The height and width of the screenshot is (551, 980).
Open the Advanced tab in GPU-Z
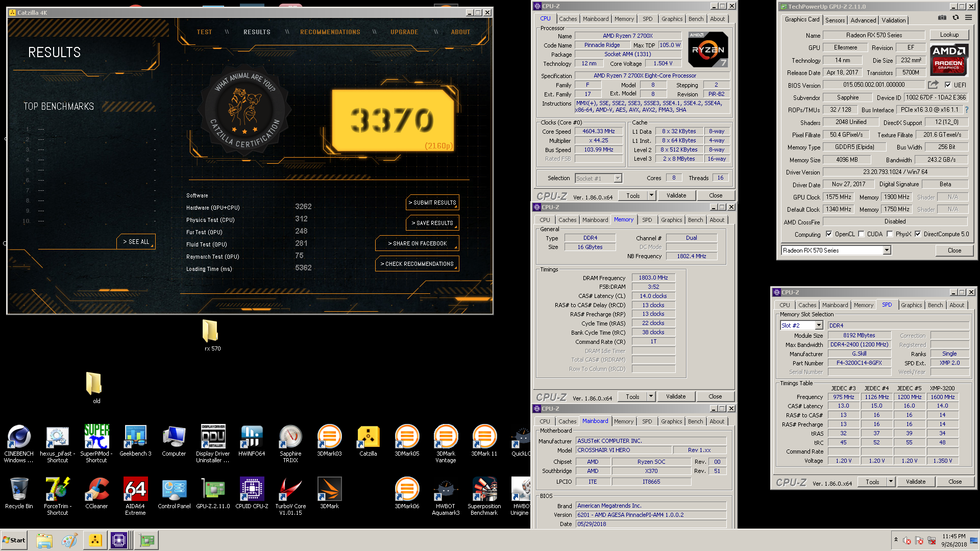coord(863,20)
